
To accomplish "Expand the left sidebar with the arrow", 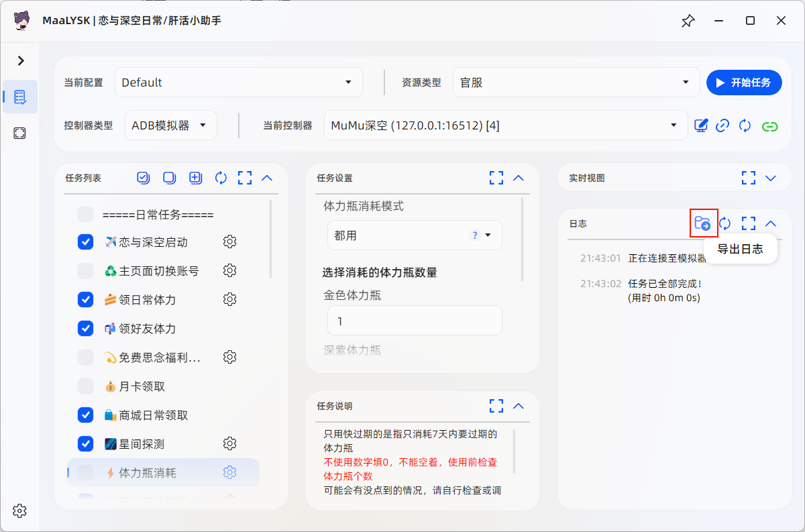I will tap(21, 60).
